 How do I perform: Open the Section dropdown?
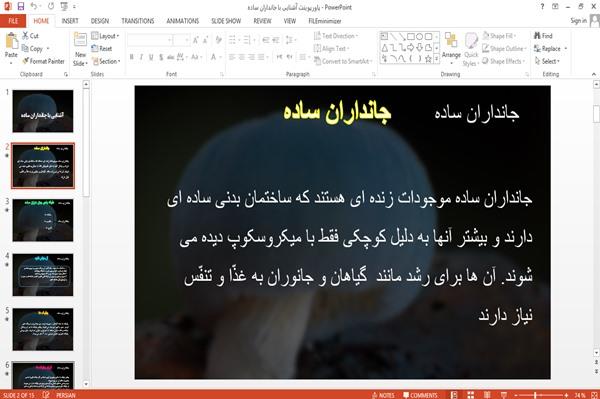(x=106, y=61)
